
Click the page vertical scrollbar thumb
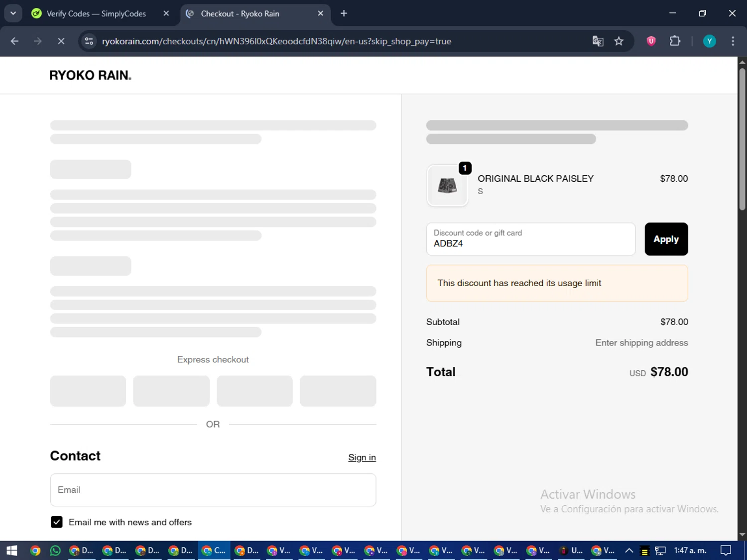tap(742, 139)
